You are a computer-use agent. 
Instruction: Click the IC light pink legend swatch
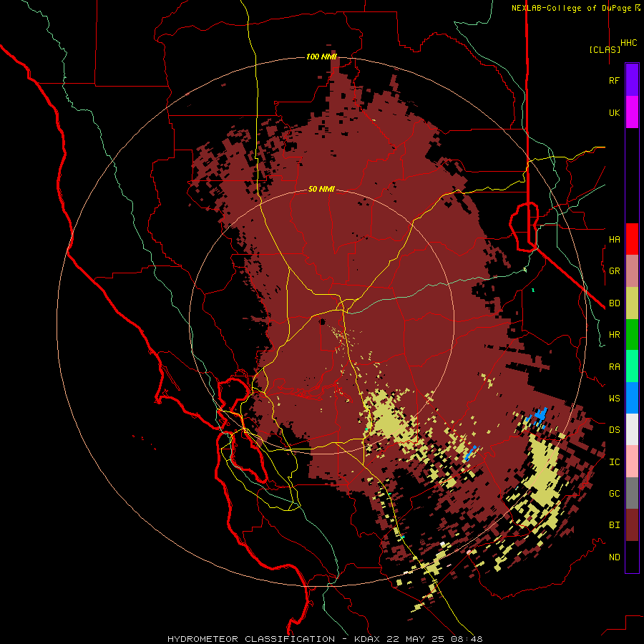[632, 462]
